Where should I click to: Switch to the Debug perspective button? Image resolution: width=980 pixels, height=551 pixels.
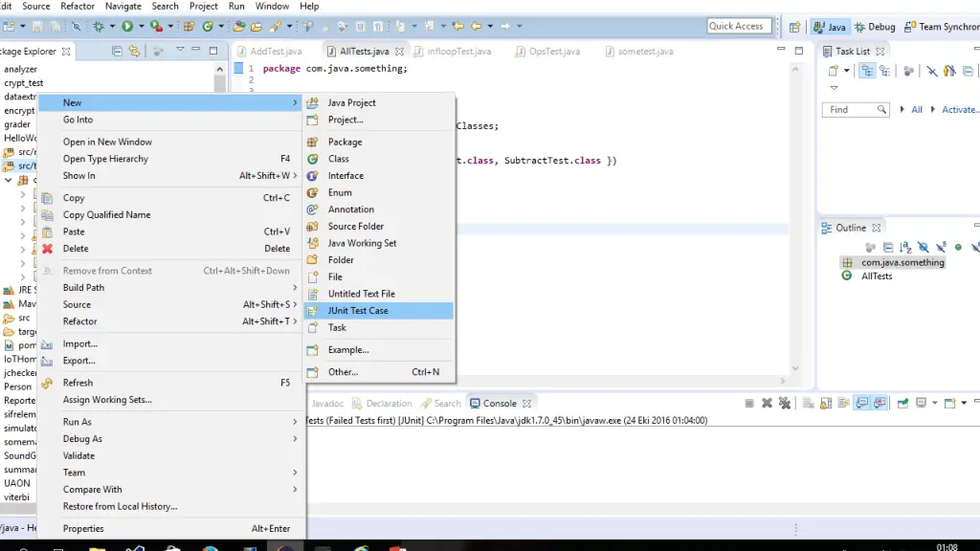pyautogui.click(x=875, y=27)
